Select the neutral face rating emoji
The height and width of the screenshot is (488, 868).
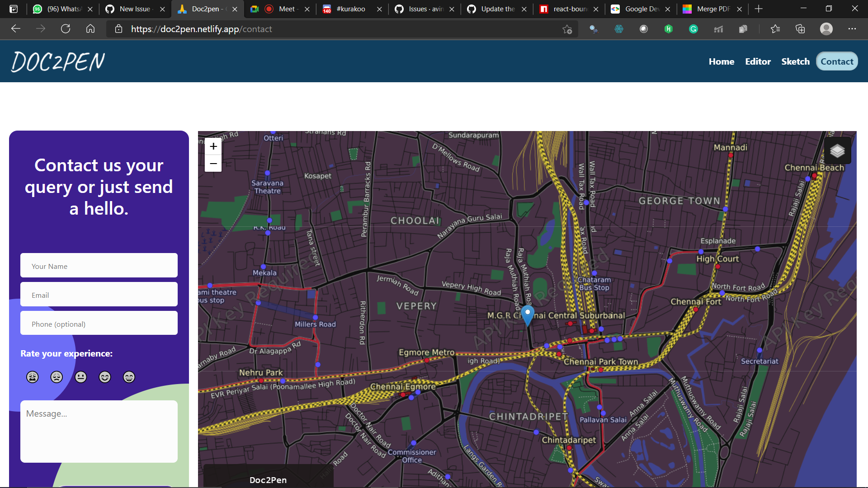point(81,377)
